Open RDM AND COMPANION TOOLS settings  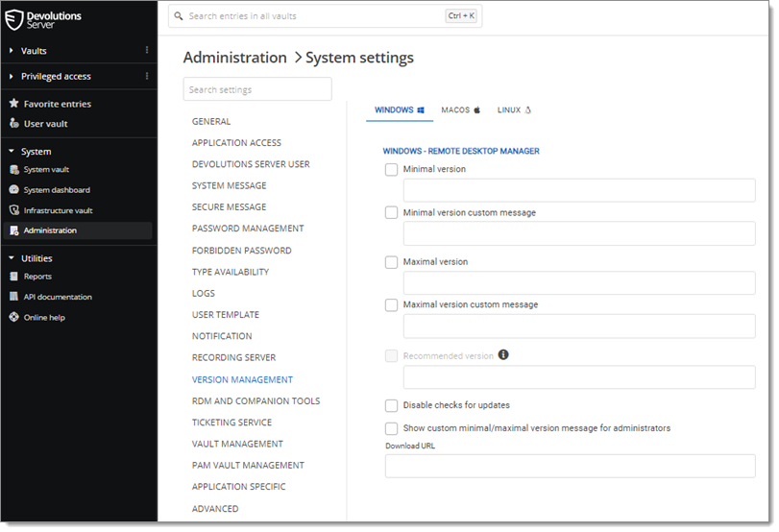[x=256, y=400]
